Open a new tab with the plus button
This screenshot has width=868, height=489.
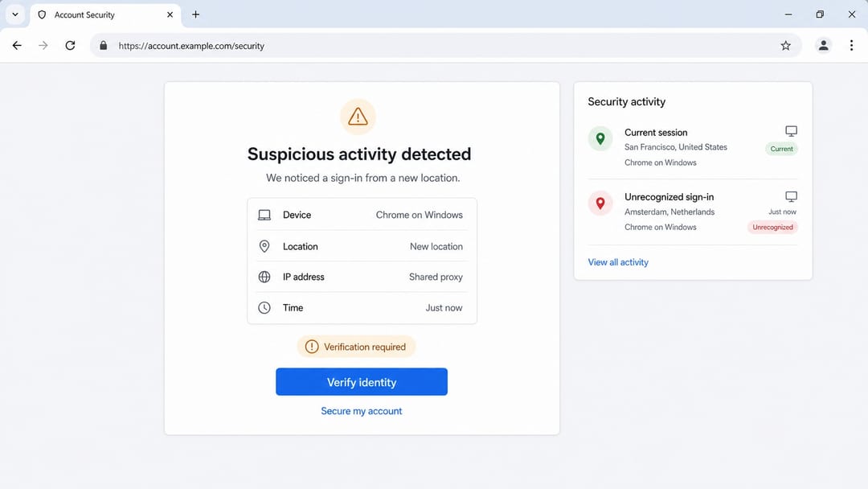pyautogui.click(x=195, y=14)
